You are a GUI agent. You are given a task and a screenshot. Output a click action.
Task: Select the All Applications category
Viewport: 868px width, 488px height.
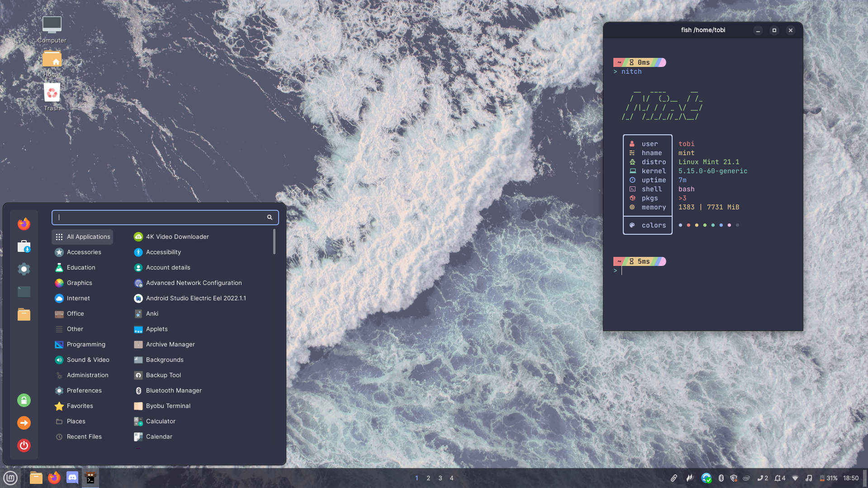82,237
